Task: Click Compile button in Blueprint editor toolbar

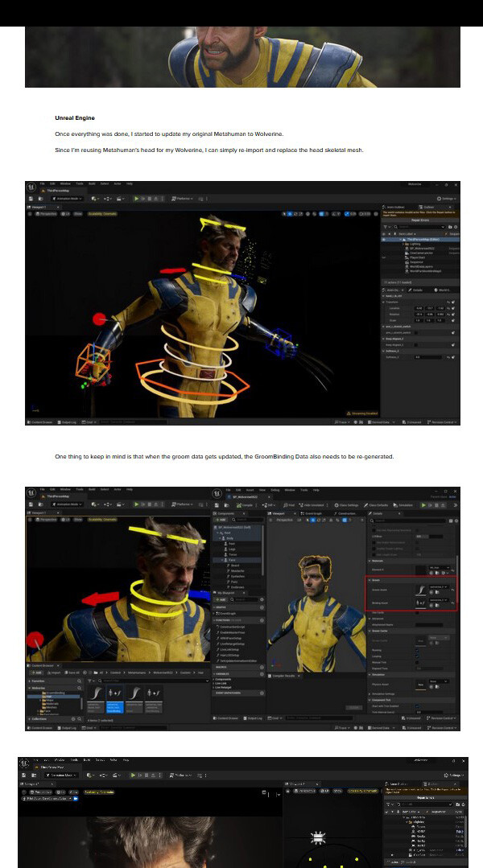Action: click(x=244, y=505)
